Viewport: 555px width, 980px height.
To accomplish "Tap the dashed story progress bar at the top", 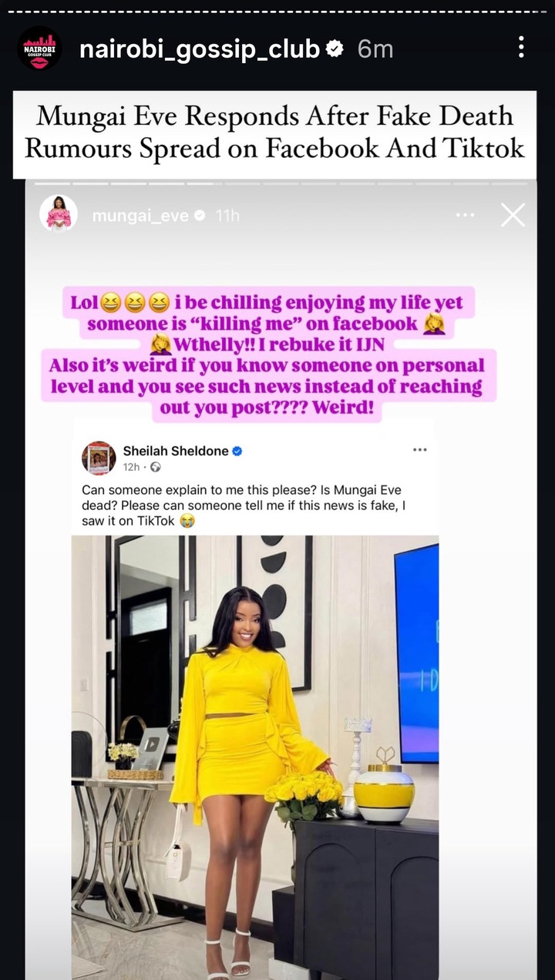I will tap(277, 12).
